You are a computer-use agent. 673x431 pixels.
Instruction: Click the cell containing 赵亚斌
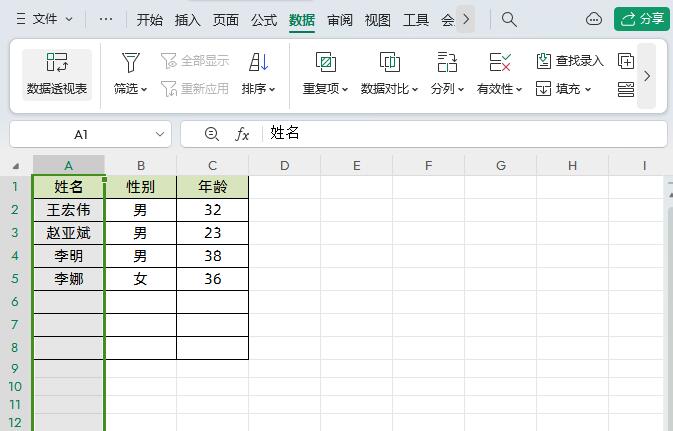[x=69, y=233]
